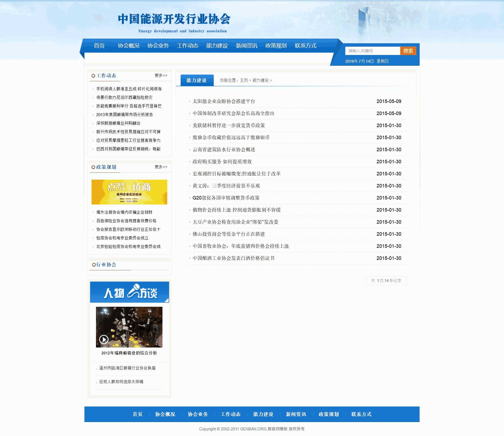Screen dimensions: 504x436
Task: Click the 搜索 search button
Action: click(x=408, y=50)
